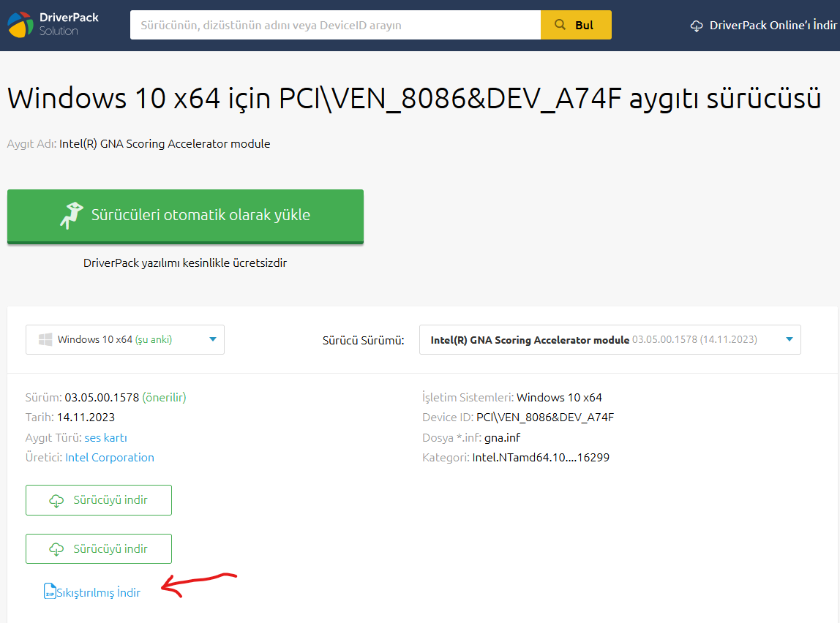This screenshot has width=840, height=623.
Task: Click the version text 03.05.00.1578
Action: click(102, 398)
